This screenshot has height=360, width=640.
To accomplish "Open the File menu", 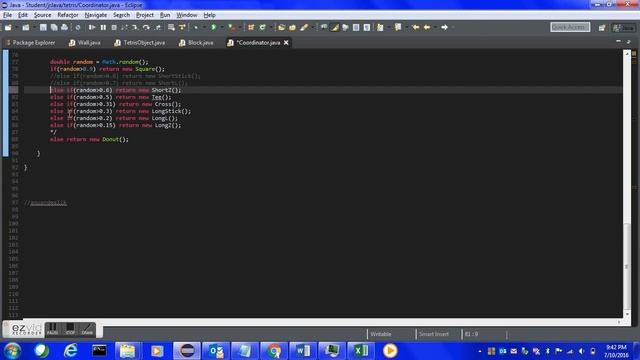I will coord(7,15).
